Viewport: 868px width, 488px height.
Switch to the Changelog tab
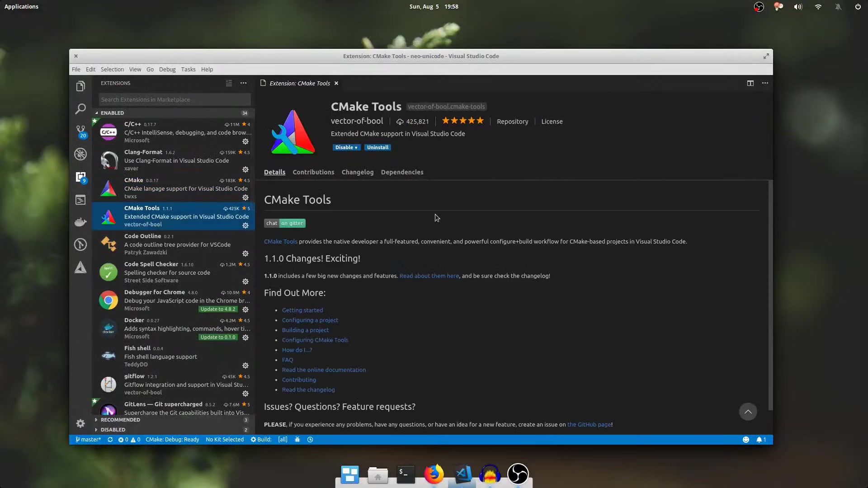358,172
